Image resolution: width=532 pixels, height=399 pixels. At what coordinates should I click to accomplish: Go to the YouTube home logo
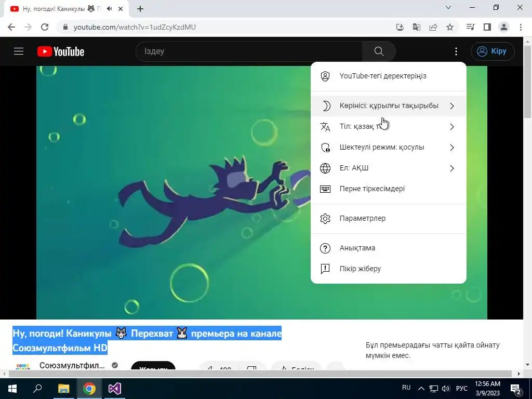pos(61,51)
